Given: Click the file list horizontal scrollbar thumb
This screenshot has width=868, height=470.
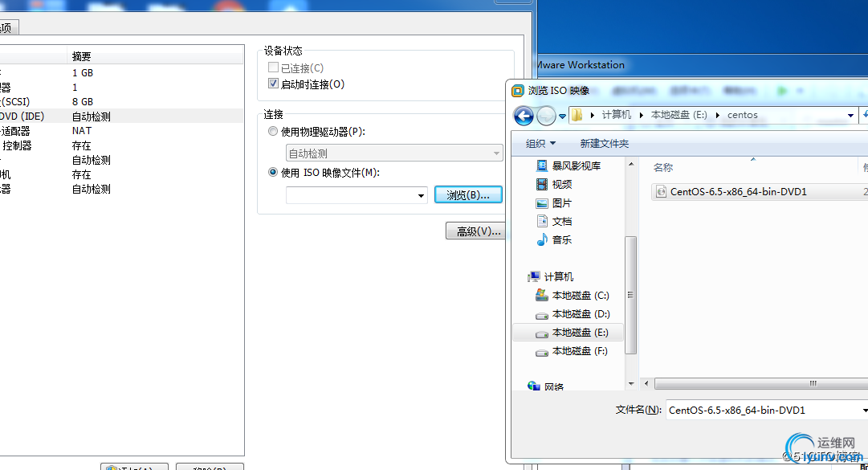Looking at the screenshot, I should coord(761,383).
